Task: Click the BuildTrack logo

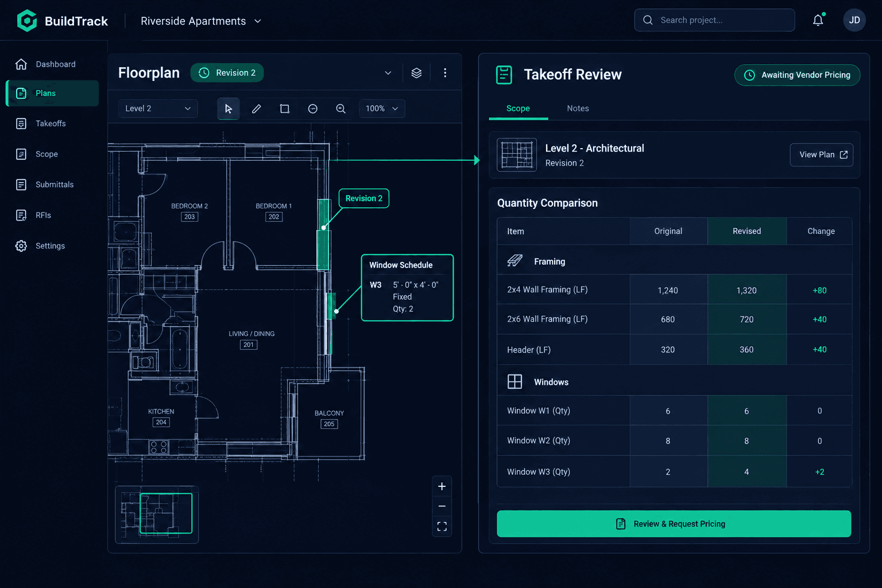Action: coord(62,21)
